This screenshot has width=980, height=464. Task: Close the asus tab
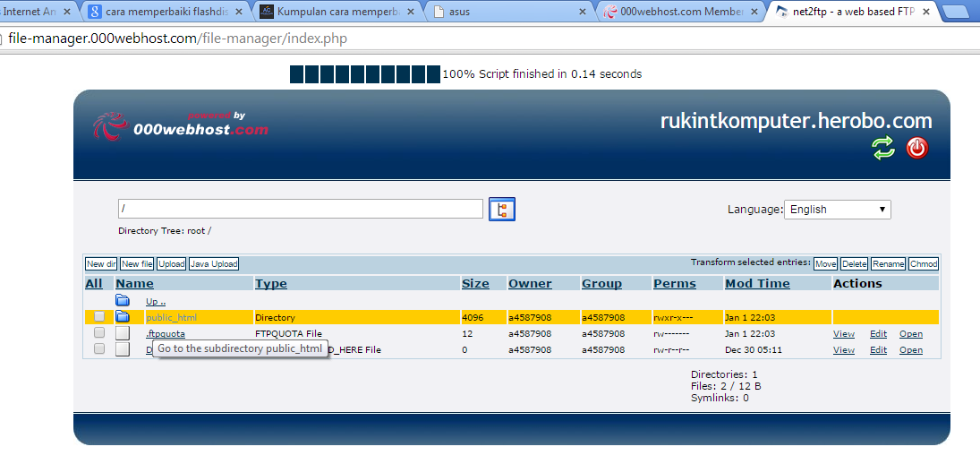583,12
